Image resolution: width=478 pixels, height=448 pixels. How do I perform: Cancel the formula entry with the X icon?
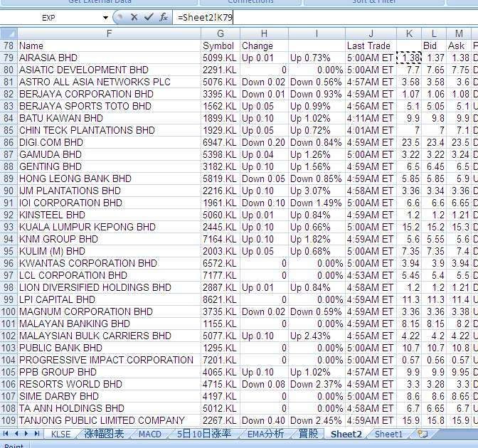pyautogui.click(x=134, y=17)
